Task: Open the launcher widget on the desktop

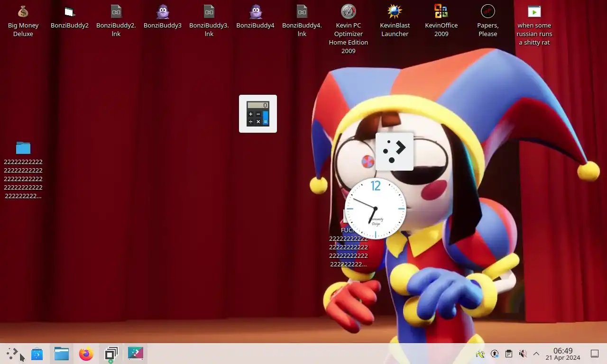Action: [x=395, y=151]
